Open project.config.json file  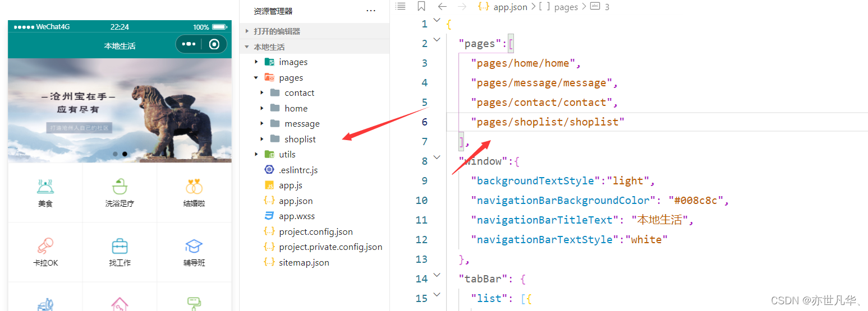(x=316, y=231)
